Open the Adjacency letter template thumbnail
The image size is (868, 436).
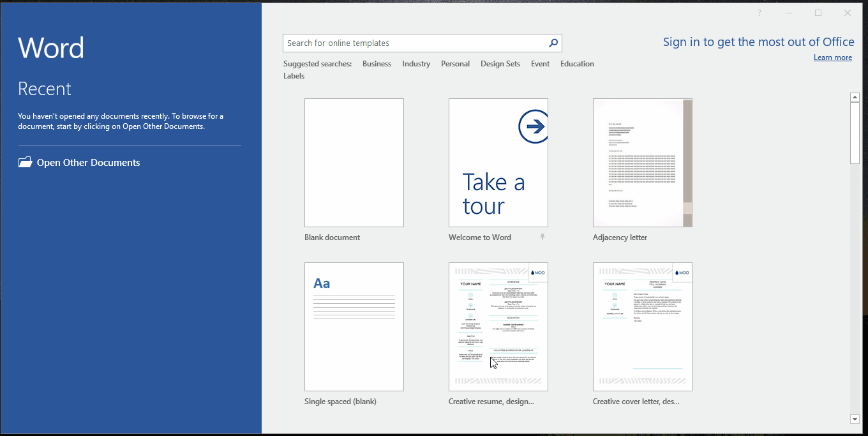click(x=643, y=163)
